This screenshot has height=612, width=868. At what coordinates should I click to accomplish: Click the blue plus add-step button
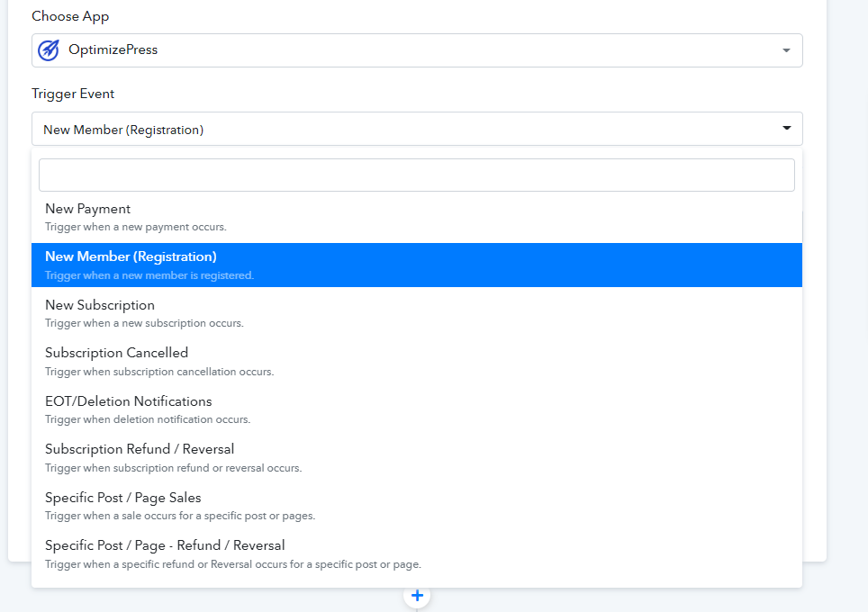(x=418, y=596)
